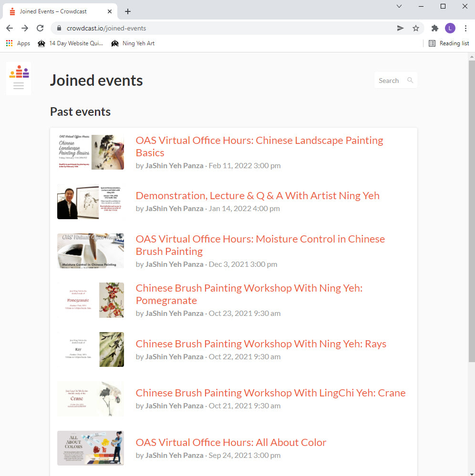475x476 pixels.
Task: Open the Apps grid shortcut
Action: (18, 43)
